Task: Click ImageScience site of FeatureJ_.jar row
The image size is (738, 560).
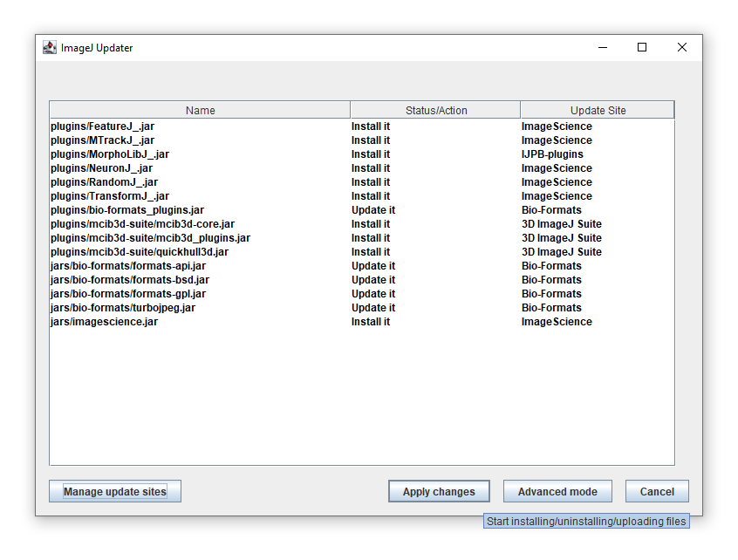Action: [x=557, y=126]
